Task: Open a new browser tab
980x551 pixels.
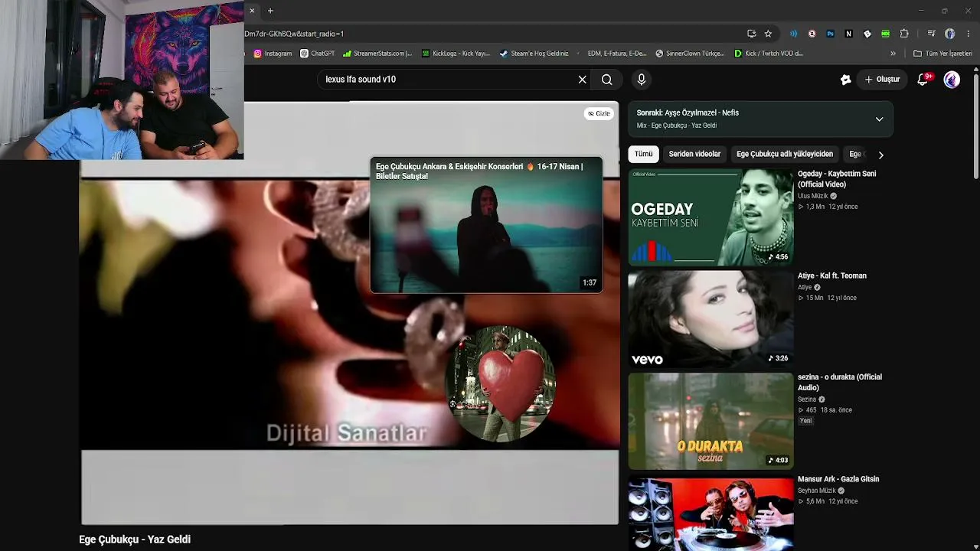Action: tap(270, 11)
